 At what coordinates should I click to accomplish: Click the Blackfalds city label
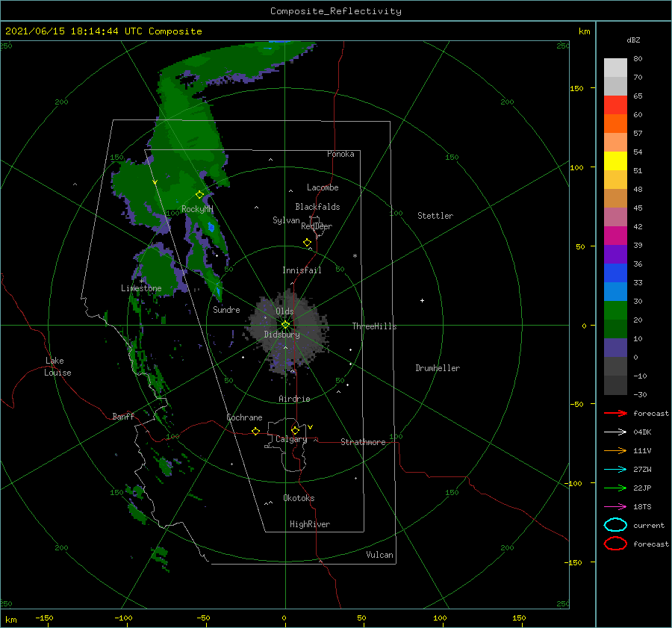click(317, 207)
